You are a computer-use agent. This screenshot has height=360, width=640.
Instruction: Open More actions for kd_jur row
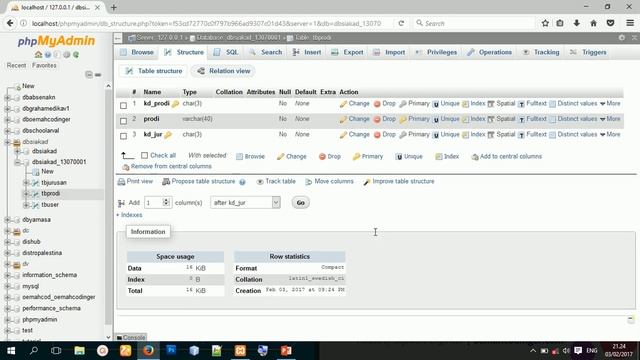click(x=610, y=135)
